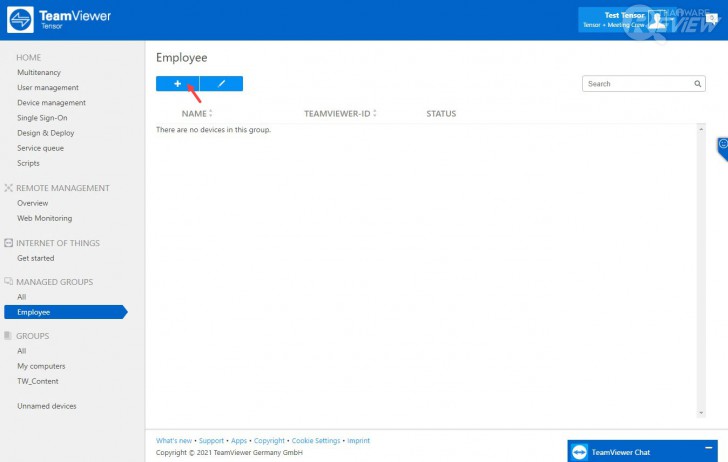Open the feedback smiley tab
This screenshot has width=728, height=462.
(723, 147)
